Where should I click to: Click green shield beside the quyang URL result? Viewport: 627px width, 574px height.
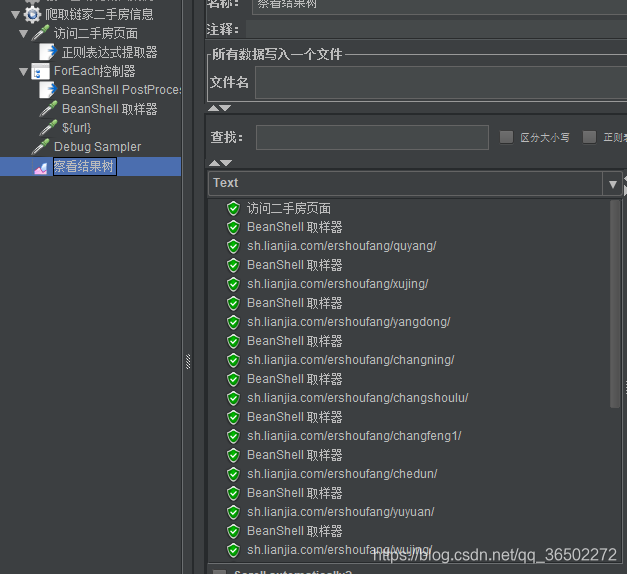234,246
